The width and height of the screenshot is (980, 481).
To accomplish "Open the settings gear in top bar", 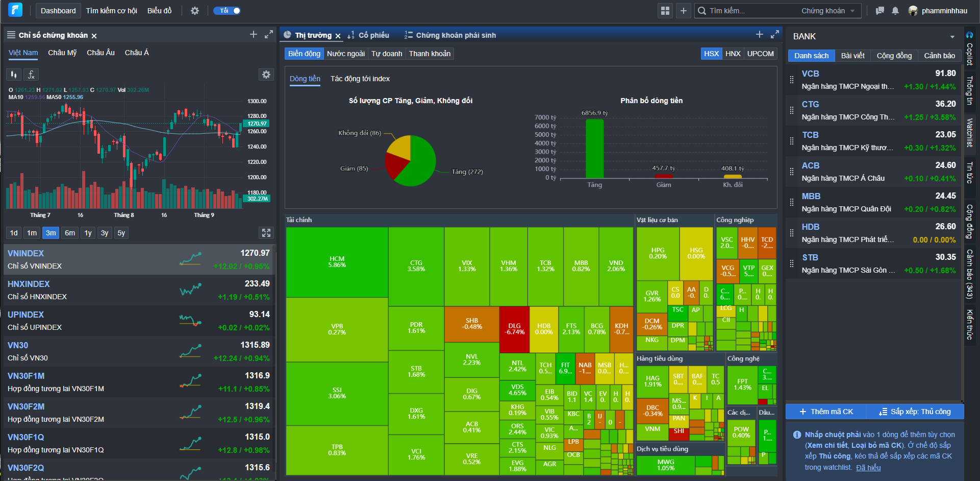I will pyautogui.click(x=195, y=11).
